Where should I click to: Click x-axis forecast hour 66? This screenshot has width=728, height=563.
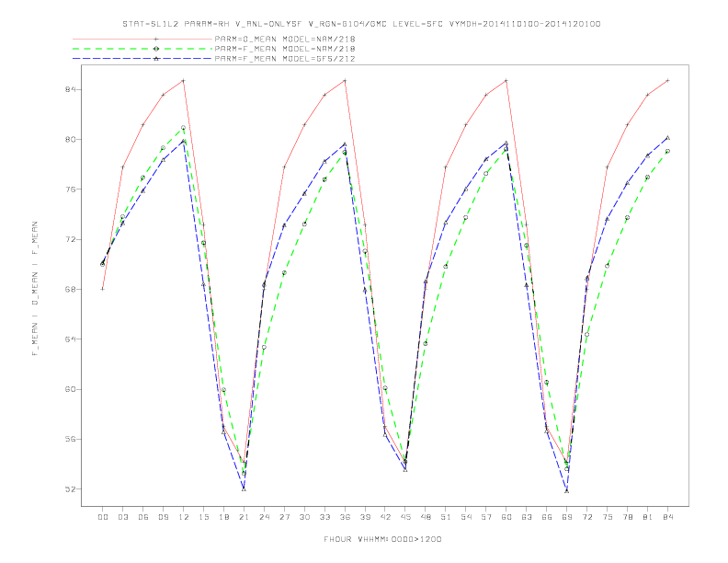click(547, 517)
